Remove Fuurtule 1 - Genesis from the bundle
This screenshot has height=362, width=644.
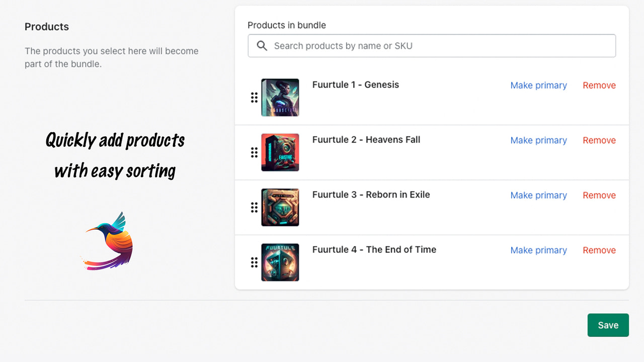coord(599,85)
